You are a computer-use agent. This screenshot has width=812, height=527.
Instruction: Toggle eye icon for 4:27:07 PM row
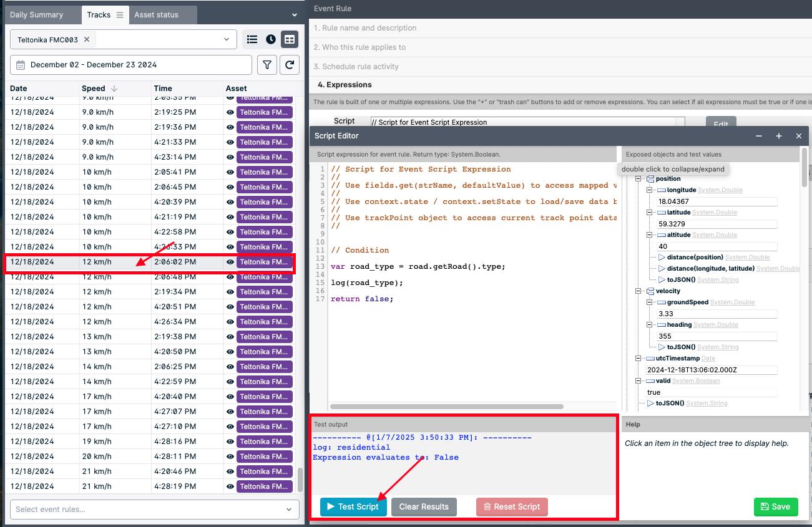[x=230, y=412]
